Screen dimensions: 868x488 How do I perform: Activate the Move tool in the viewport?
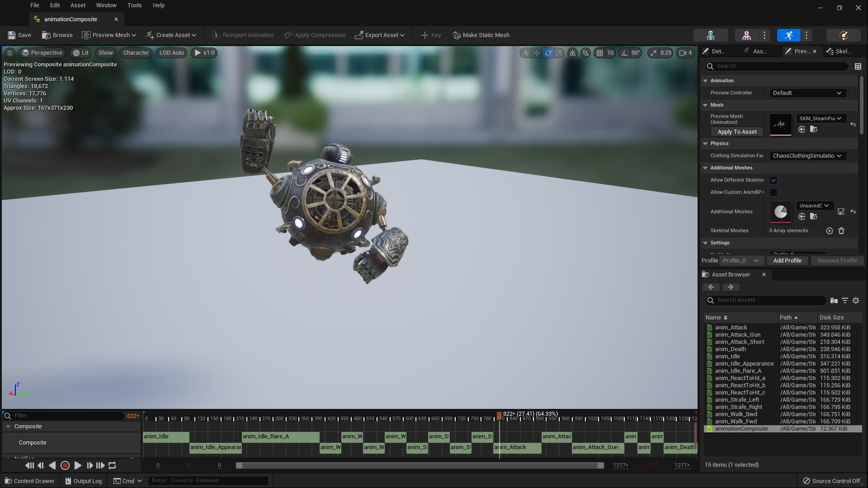[537, 53]
